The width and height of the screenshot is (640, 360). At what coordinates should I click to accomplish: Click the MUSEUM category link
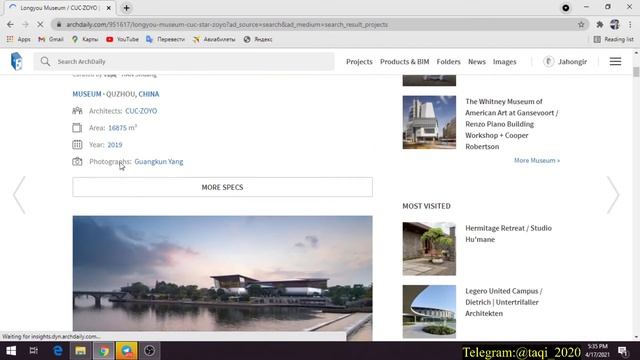[87, 94]
